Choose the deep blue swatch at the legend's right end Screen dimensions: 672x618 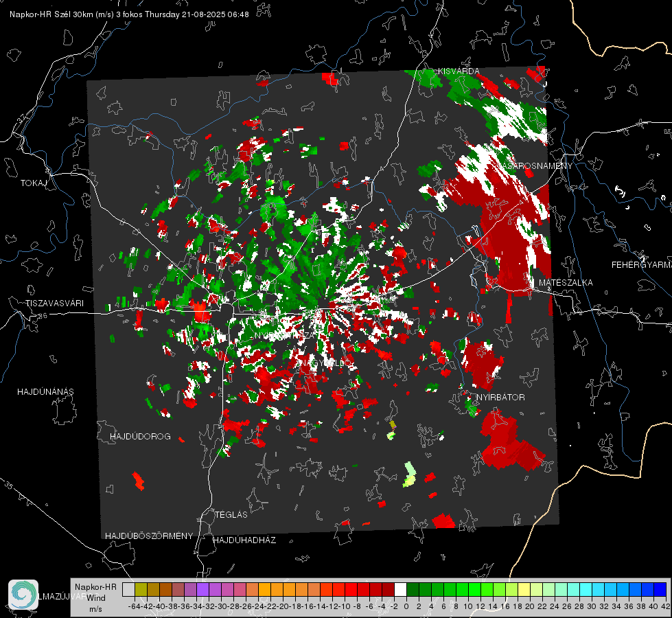point(660,590)
